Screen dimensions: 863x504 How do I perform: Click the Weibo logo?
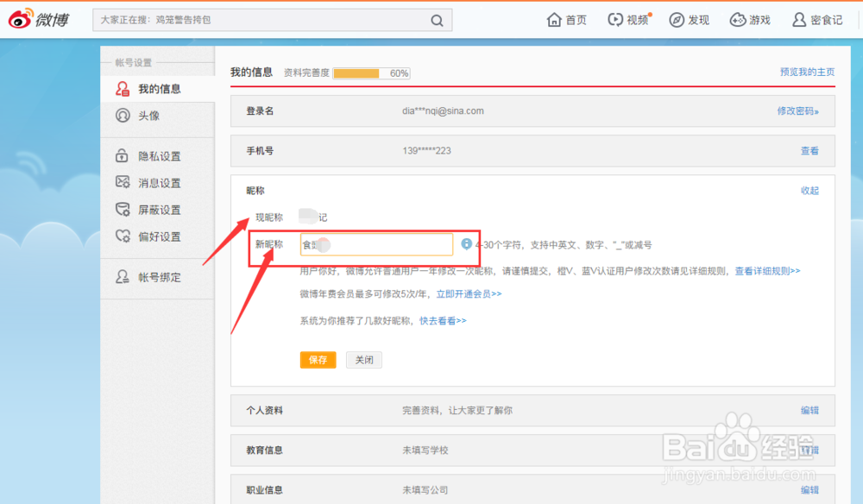point(39,19)
